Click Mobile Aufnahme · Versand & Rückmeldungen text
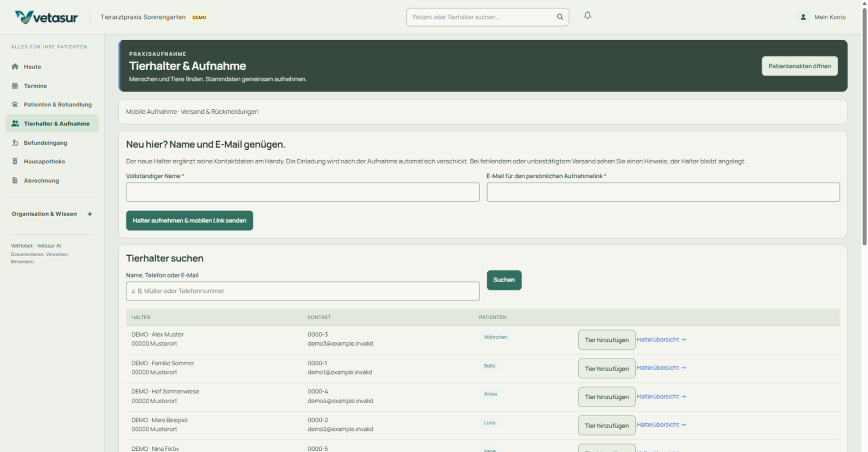This screenshot has height=452, width=868. pos(192,112)
